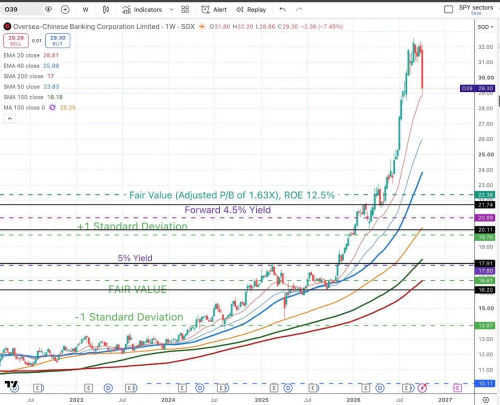Select the SMA 50 close legend row
The width and height of the screenshot is (500, 405).
point(31,87)
